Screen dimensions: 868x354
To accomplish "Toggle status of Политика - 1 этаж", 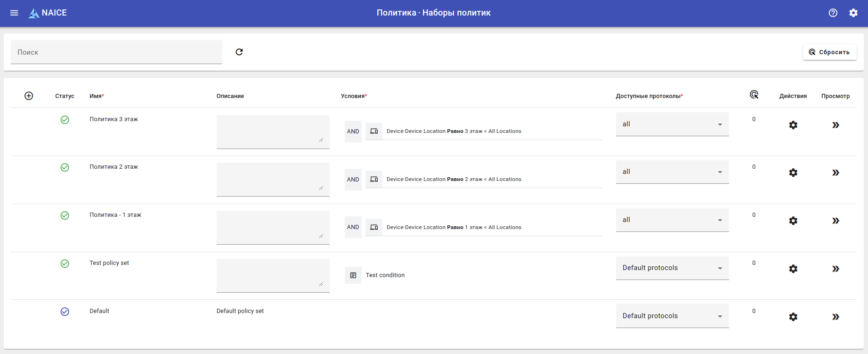I will point(65,215).
